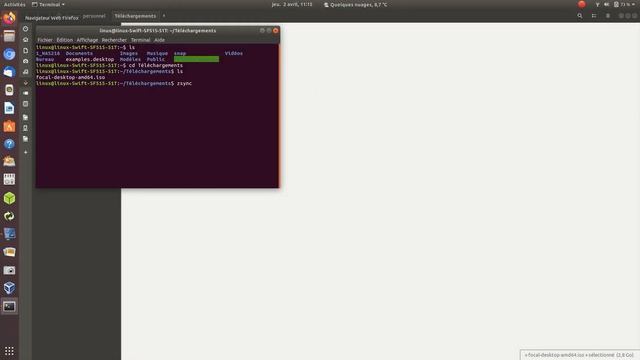This screenshot has width=640, height=360.
Task: Open Recent in Files sidebar
Action: [x=25, y=29]
